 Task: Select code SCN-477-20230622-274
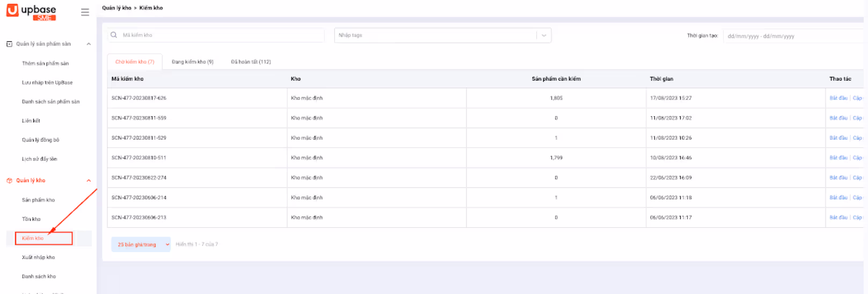pyautogui.click(x=139, y=178)
